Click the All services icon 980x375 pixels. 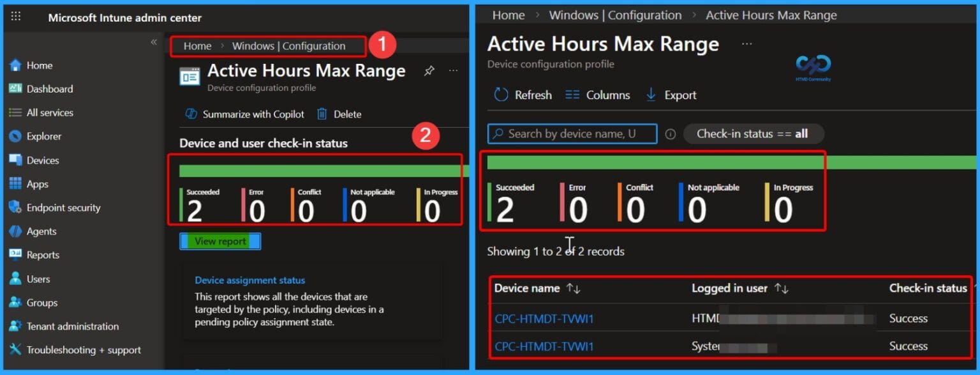tap(15, 112)
